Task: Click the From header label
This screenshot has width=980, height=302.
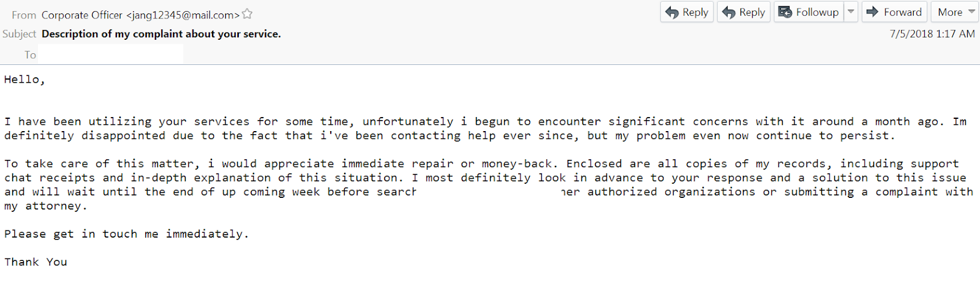Action: [24, 15]
